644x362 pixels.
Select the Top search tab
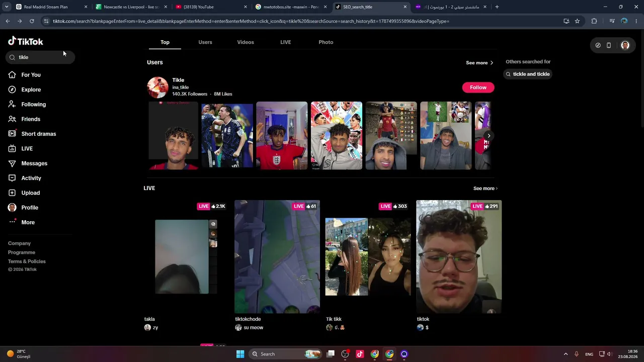[x=165, y=42]
